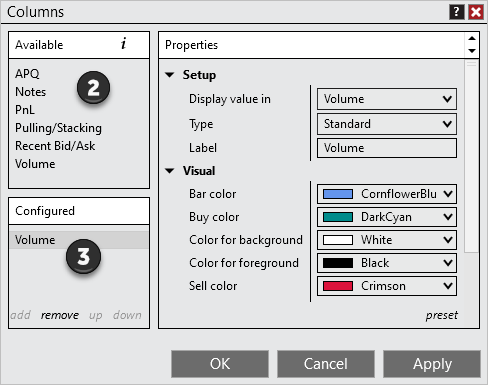Open the Type dropdown
488x385 pixels.
[x=387, y=124]
